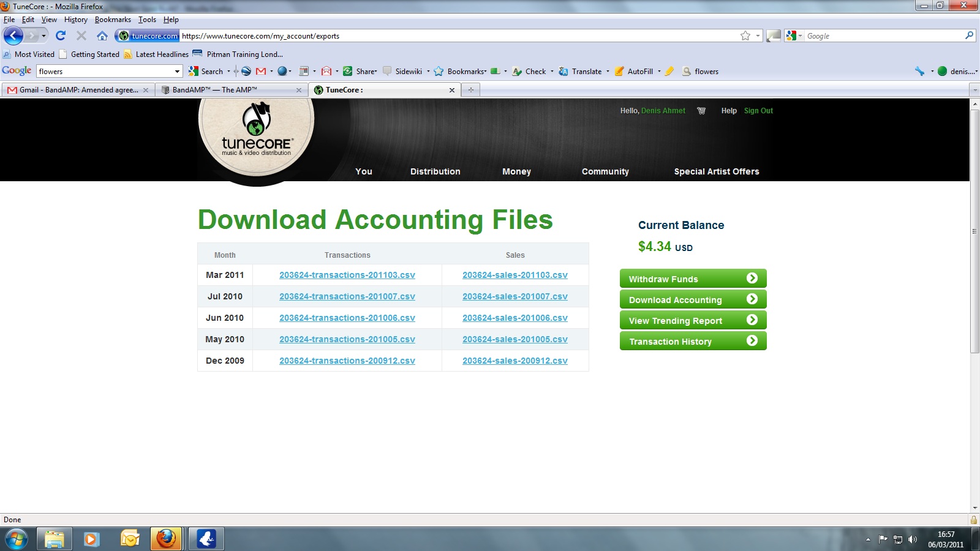
Task: Open Sidewiki from the toolbar
Action: click(x=402, y=71)
